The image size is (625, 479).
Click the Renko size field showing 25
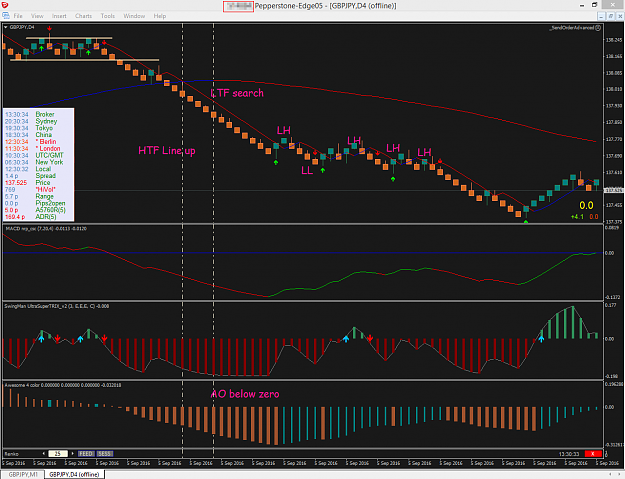click(x=58, y=453)
